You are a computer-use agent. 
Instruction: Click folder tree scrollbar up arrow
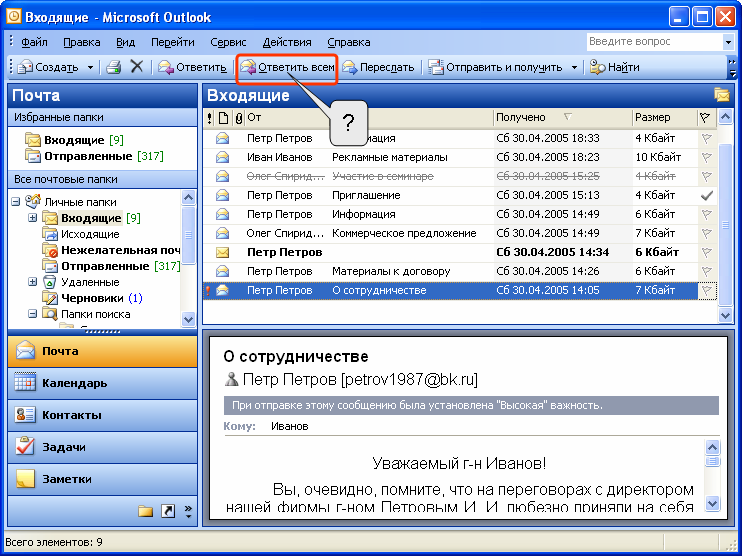(x=188, y=197)
